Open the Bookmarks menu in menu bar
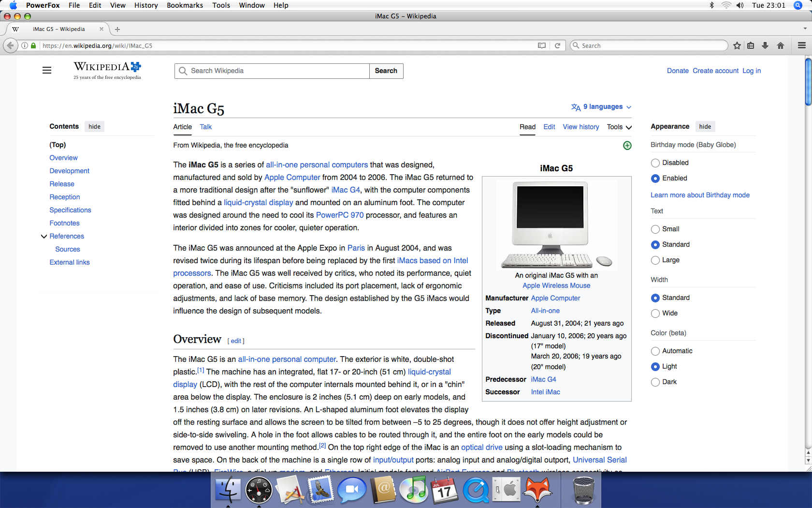The image size is (812, 508). (x=185, y=5)
